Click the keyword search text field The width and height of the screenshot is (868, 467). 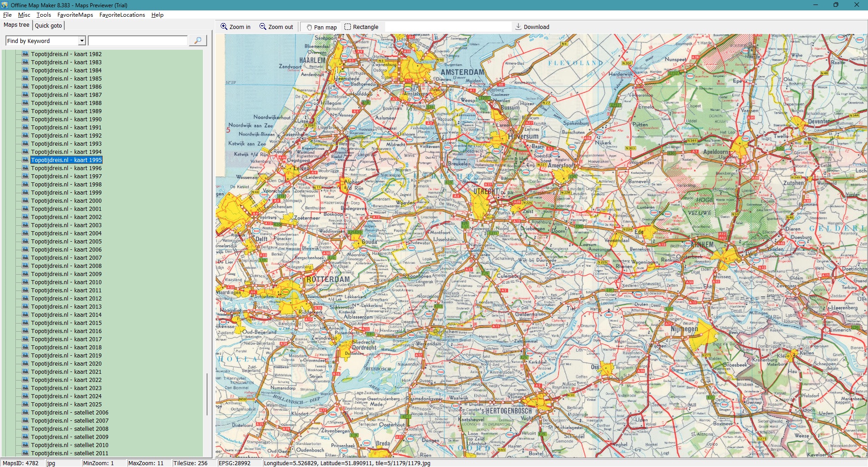[x=137, y=41]
